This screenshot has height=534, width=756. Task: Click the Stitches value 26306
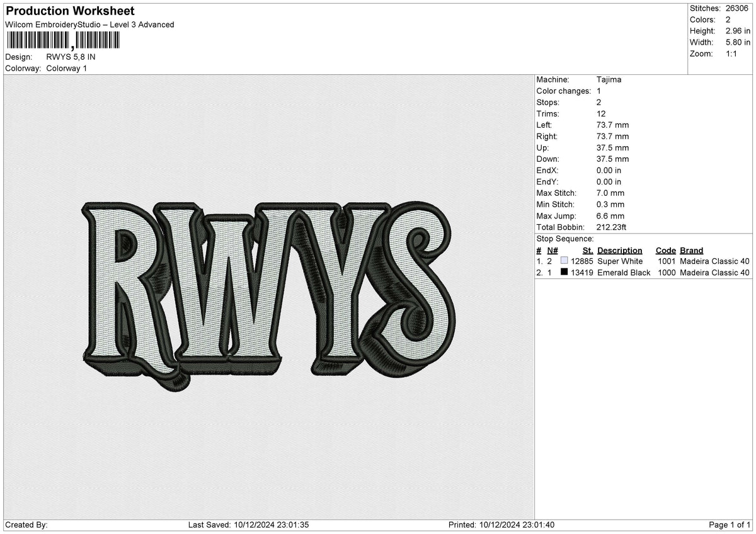(x=736, y=8)
